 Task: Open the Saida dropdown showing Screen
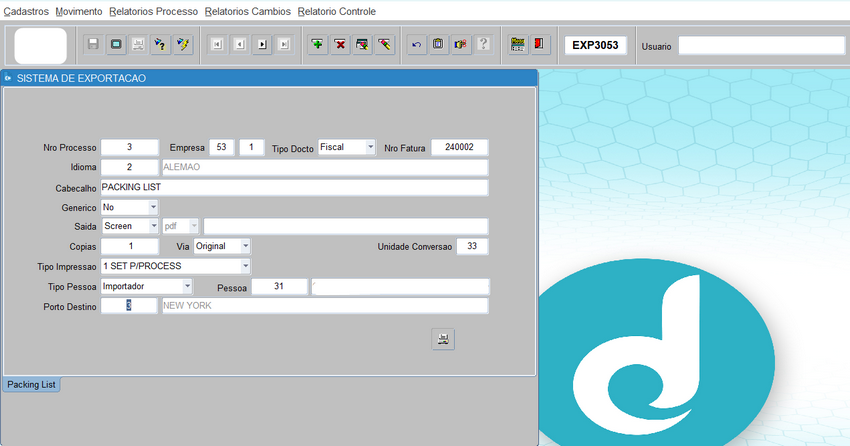(x=153, y=226)
